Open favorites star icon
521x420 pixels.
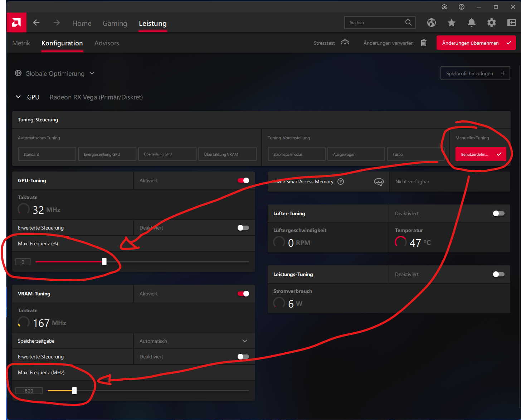[x=452, y=23]
